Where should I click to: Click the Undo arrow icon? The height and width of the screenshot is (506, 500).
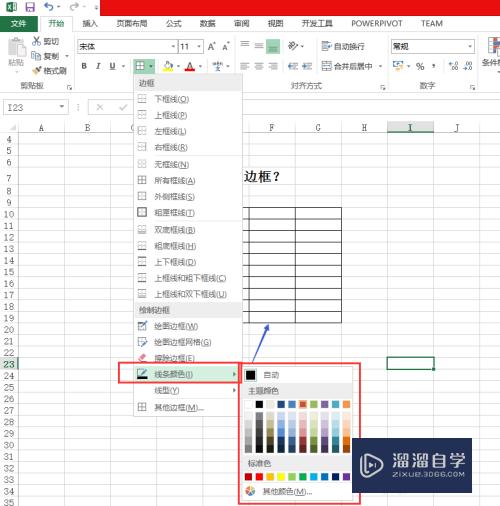49,6
